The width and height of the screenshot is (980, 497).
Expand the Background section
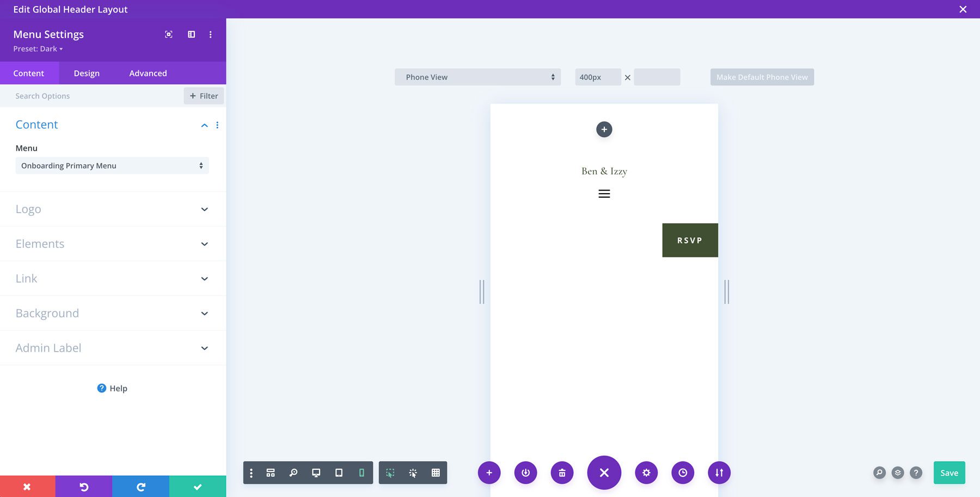coord(112,313)
